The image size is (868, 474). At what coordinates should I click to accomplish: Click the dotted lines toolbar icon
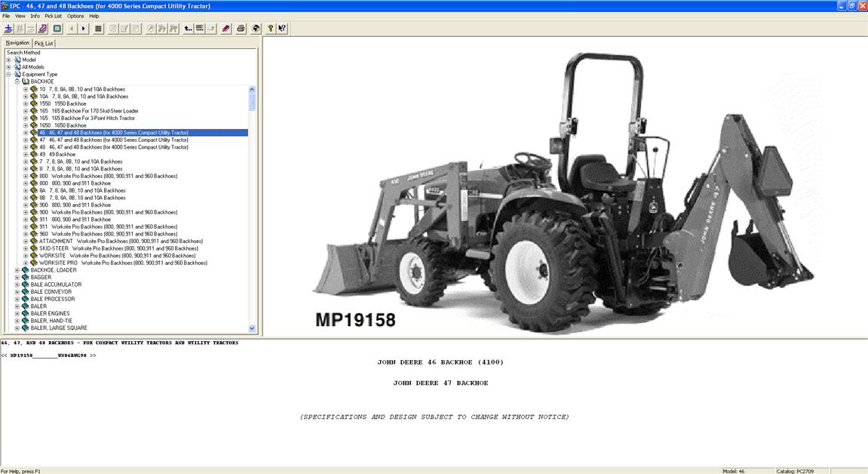[200, 28]
